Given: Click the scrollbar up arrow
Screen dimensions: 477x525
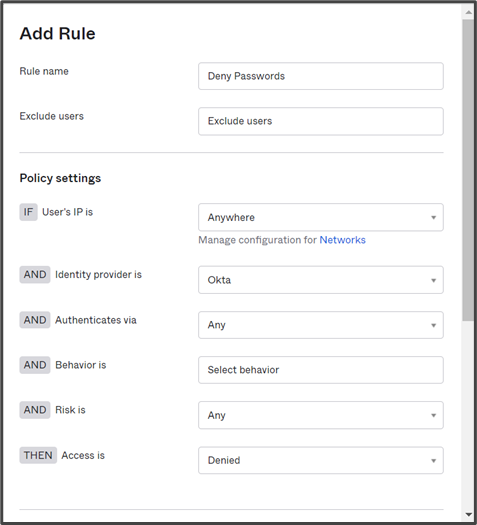Looking at the screenshot, I should coord(468,12).
